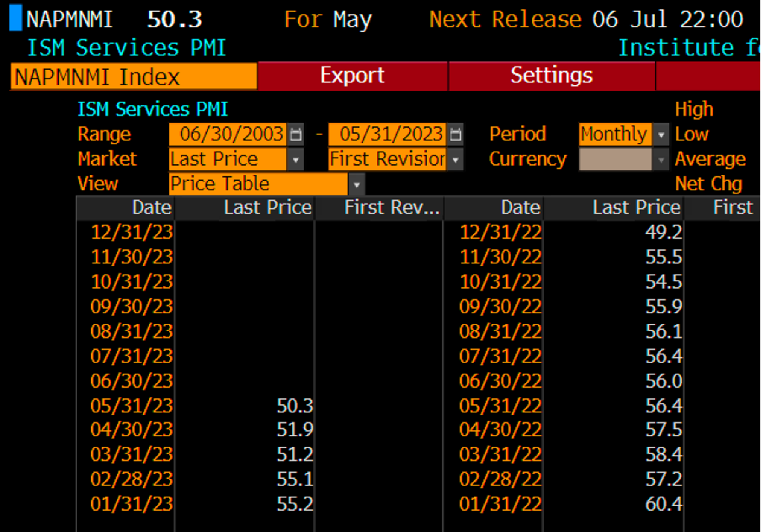This screenshot has height=532, width=761.
Task: Select the 06/30/23 date row
Action: (x=132, y=380)
